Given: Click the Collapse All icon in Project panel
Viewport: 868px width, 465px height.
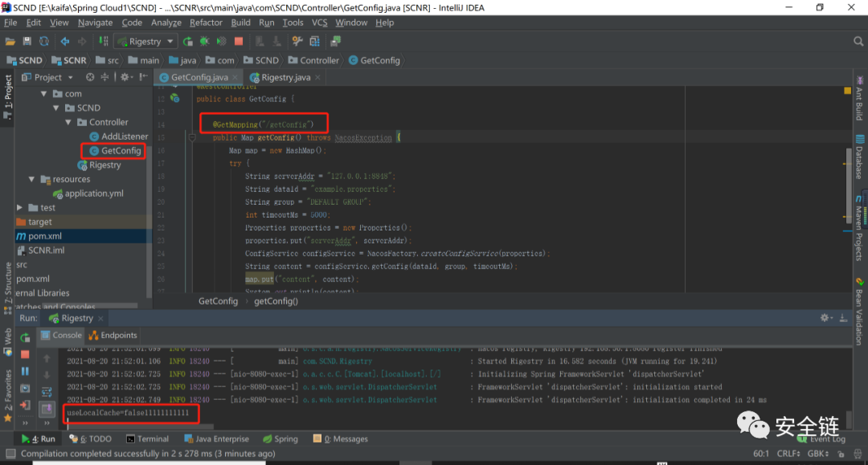Looking at the screenshot, I should (104, 77).
